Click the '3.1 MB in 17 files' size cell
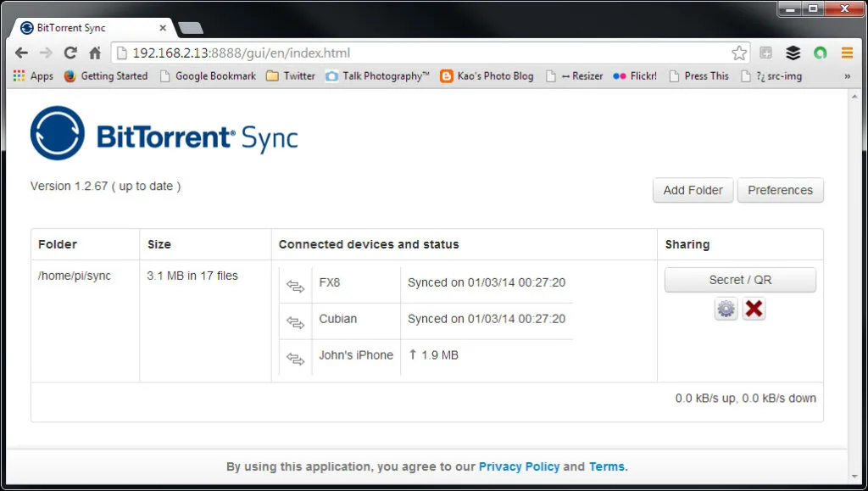 click(x=192, y=276)
